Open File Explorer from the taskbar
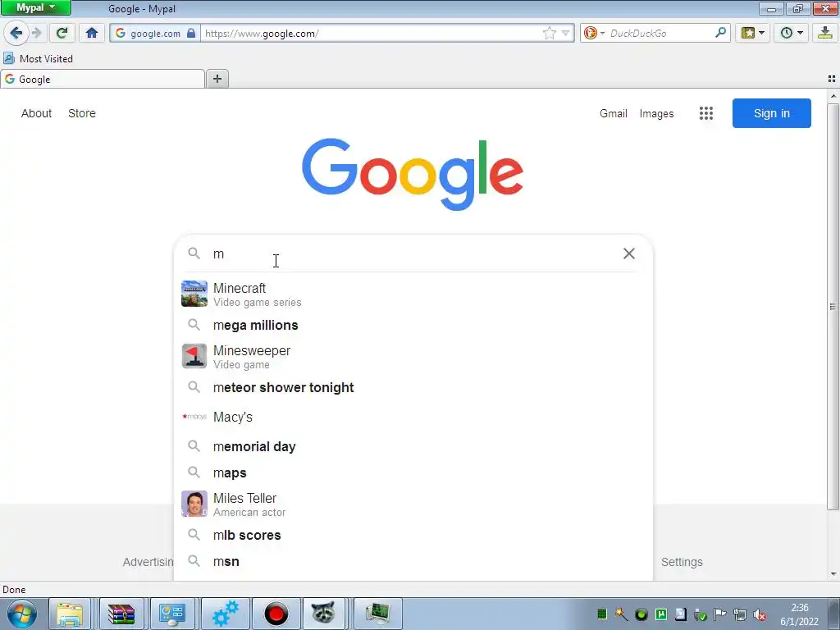Viewport: 840px width, 630px height. click(x=71, y=614)
